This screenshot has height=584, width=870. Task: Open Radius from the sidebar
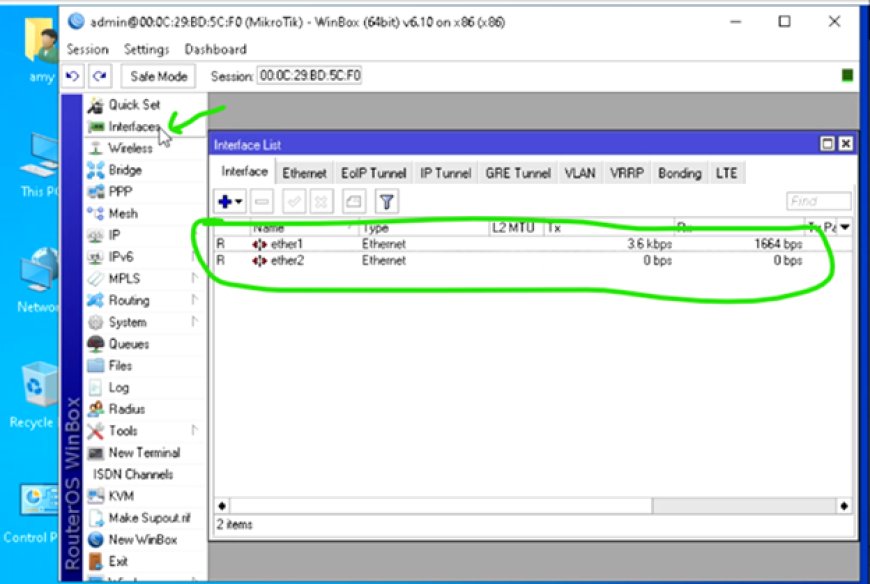127,409
